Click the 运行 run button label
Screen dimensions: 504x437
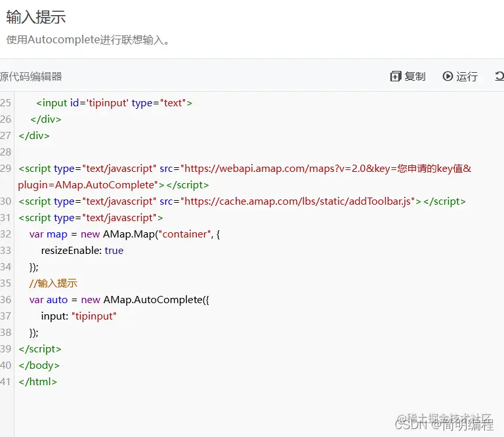[467, 77]
